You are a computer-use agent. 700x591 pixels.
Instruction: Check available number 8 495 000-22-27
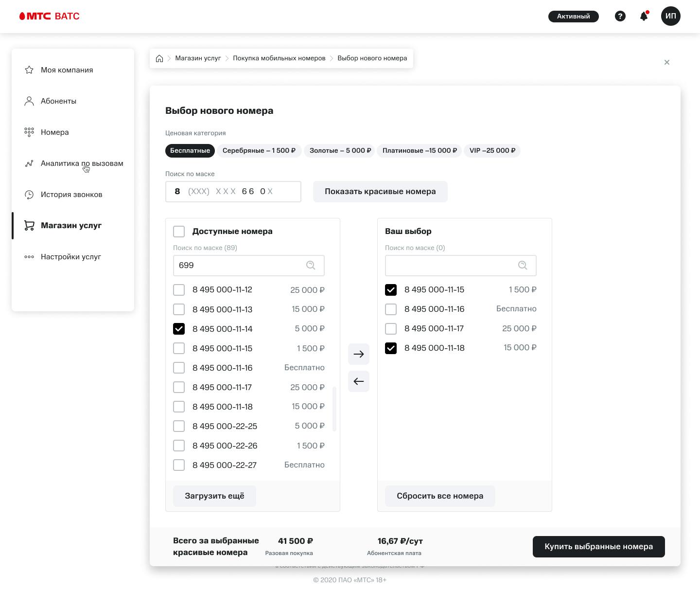pos(179,465)
